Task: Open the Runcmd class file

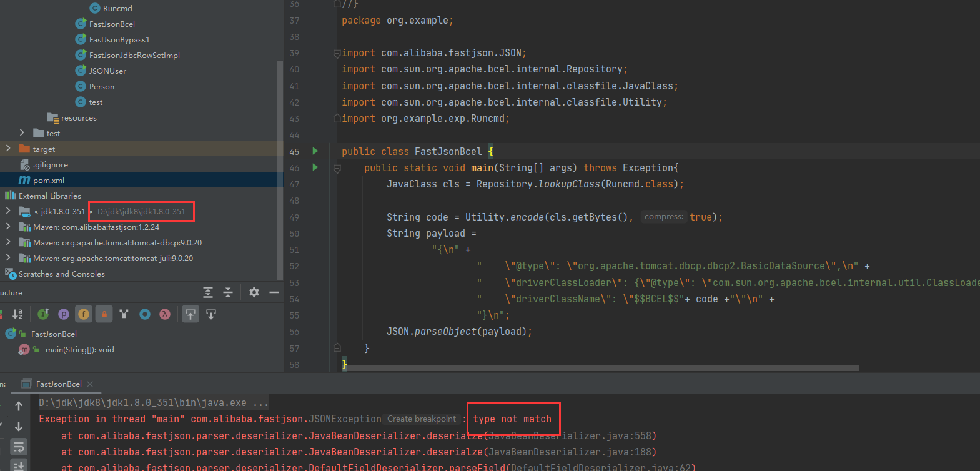Action: (x=117, y=8)
